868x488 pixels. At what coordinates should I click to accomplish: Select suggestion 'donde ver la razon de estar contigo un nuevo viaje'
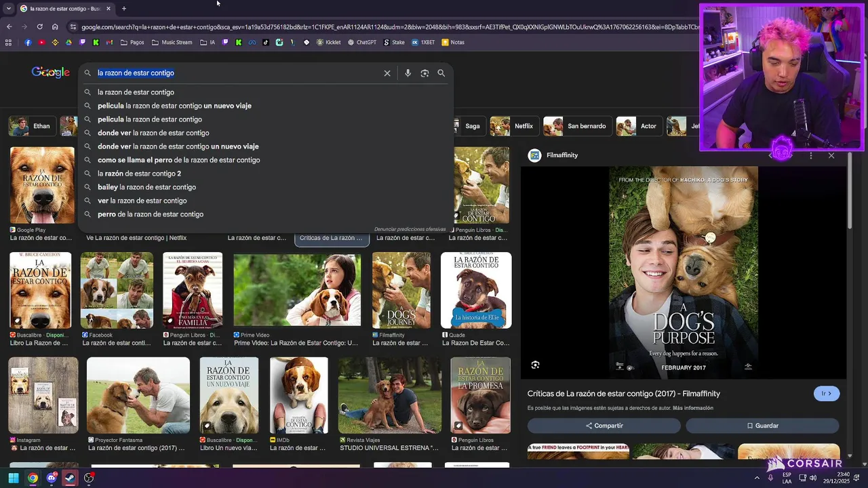178,146
